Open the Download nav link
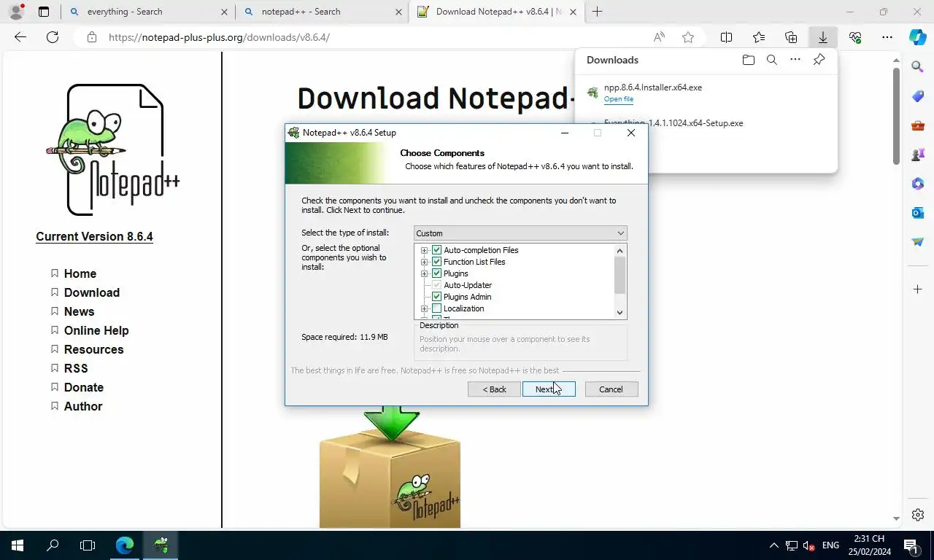Image resolution: width=934 pixels, height=560 pixels. (92, 292)
